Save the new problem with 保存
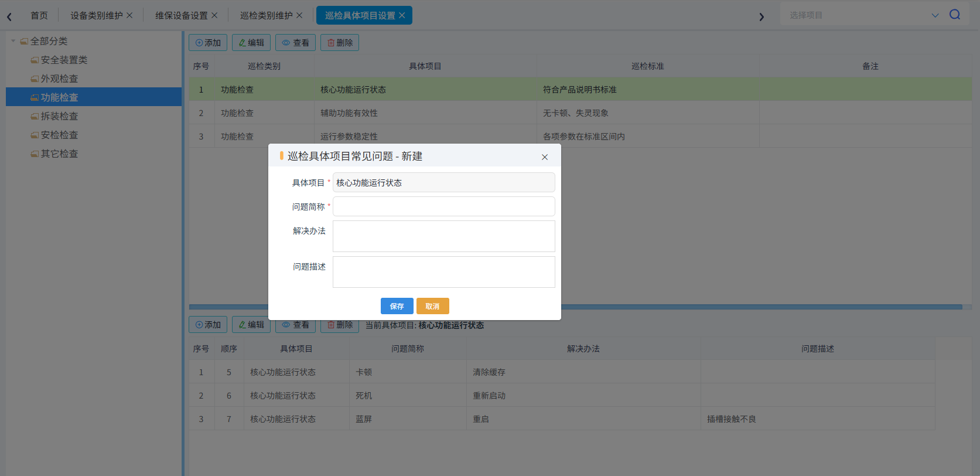This screenshot has width=980, height=476. pos(397,306)
